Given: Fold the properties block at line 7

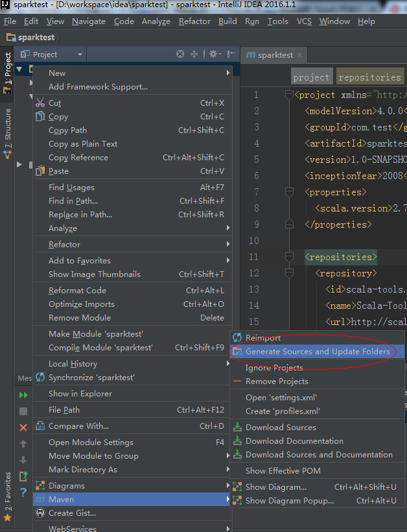Looking at the screenshot, I should pos(289,192).
